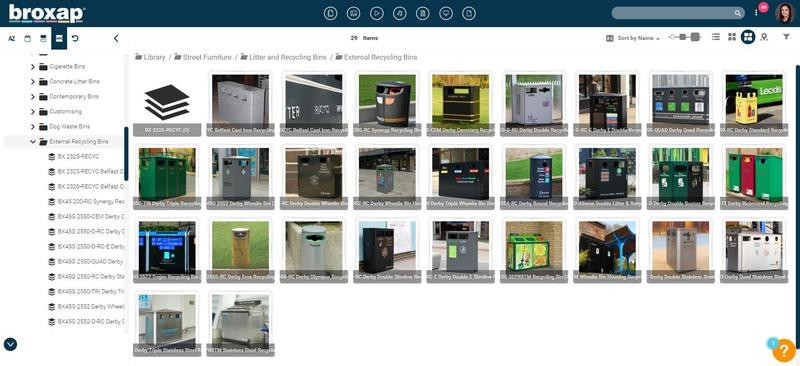Collapse the sidebar with left chevron

[116, 38]
